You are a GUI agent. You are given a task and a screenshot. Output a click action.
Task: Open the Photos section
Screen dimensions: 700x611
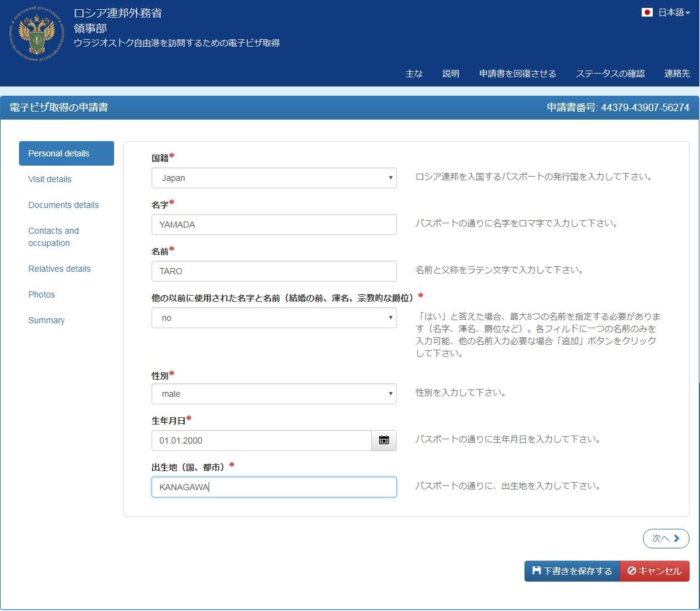point(41,294)
